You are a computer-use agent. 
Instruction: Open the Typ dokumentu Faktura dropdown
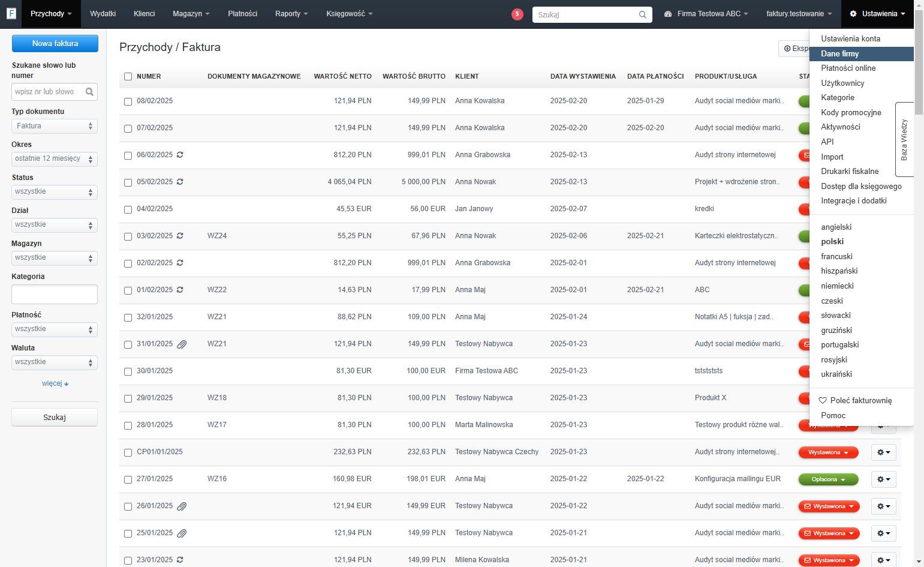tap(55, 126)
